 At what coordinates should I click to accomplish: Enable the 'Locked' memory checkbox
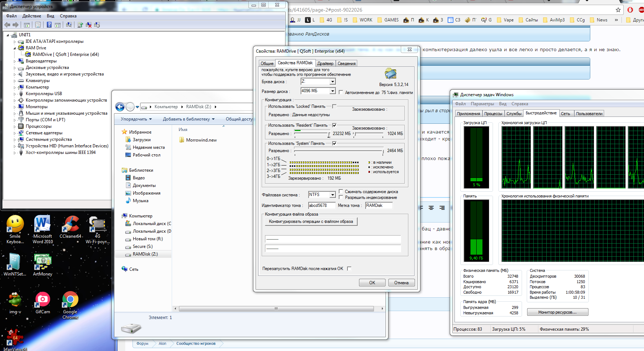click(x=334, y=106)
